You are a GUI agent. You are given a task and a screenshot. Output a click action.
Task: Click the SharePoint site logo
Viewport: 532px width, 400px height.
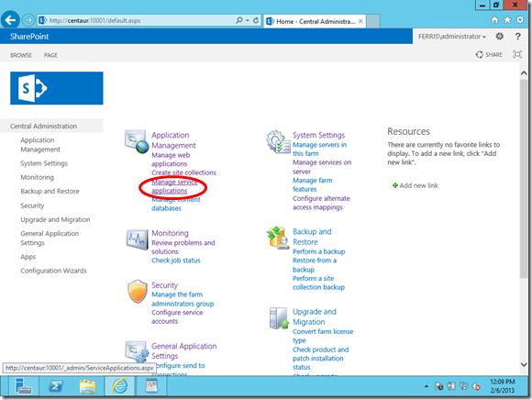pyautogui.click(x=57, y=88)
